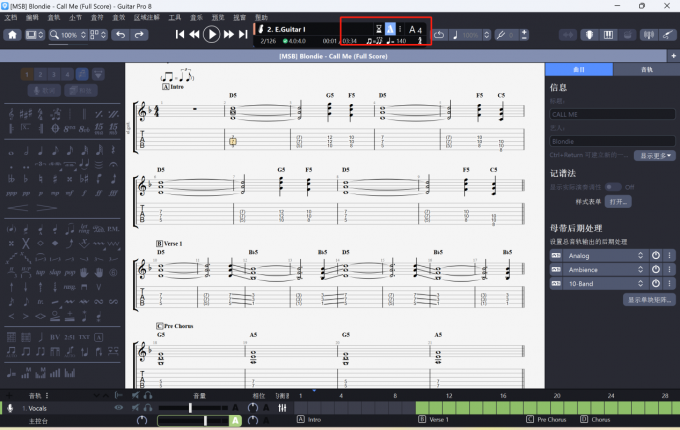680x430 pixels.
Task: Skip to the end of the score
Action: click(243, 35)
